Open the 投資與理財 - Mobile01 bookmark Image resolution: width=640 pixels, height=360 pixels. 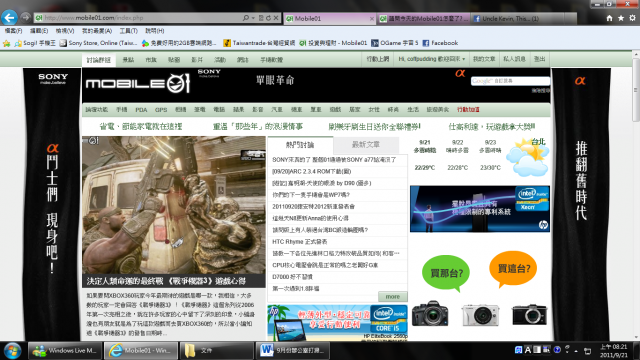click(x=333, y=43)
